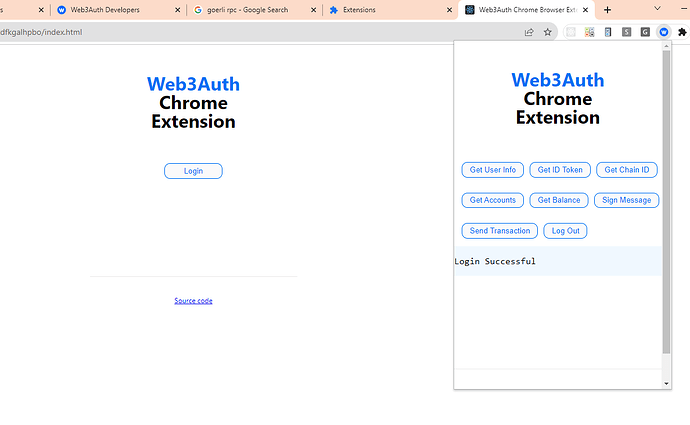Click the Get ID Token button
Viewport: 690px width, 425px height.
560,170
